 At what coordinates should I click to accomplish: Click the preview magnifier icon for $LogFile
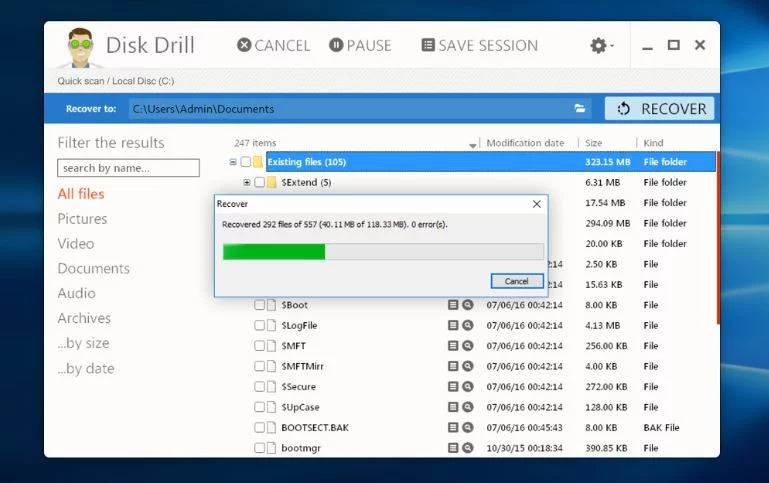468,325
